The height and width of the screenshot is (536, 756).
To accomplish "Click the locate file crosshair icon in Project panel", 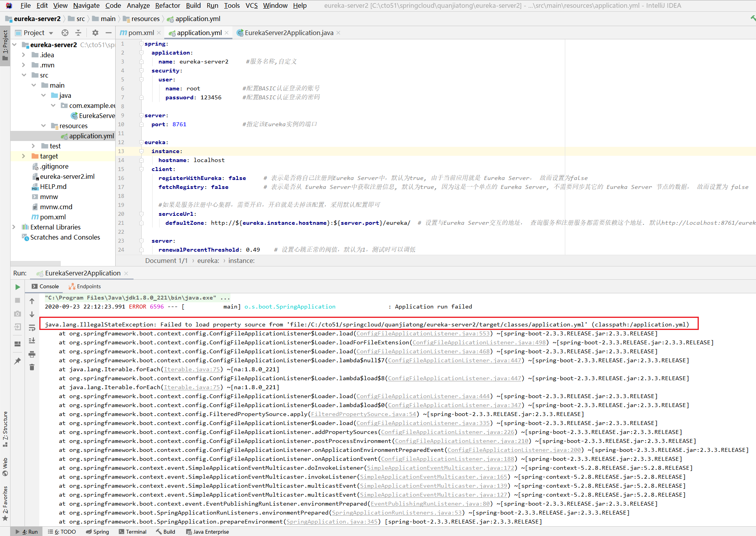I will [65, 33].
